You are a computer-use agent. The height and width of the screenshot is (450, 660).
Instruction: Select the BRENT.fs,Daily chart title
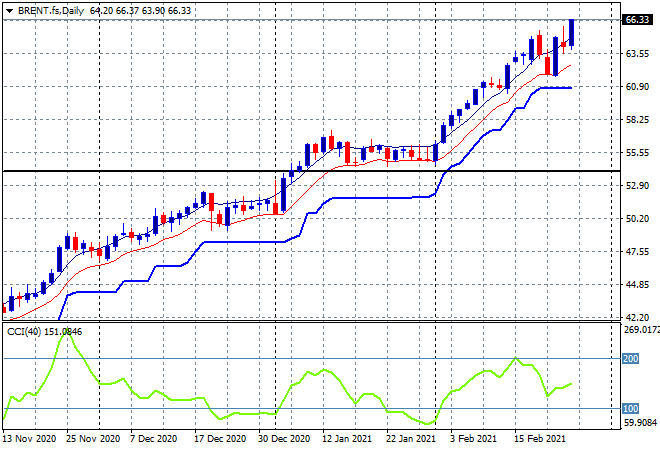[x=51, y=11]
